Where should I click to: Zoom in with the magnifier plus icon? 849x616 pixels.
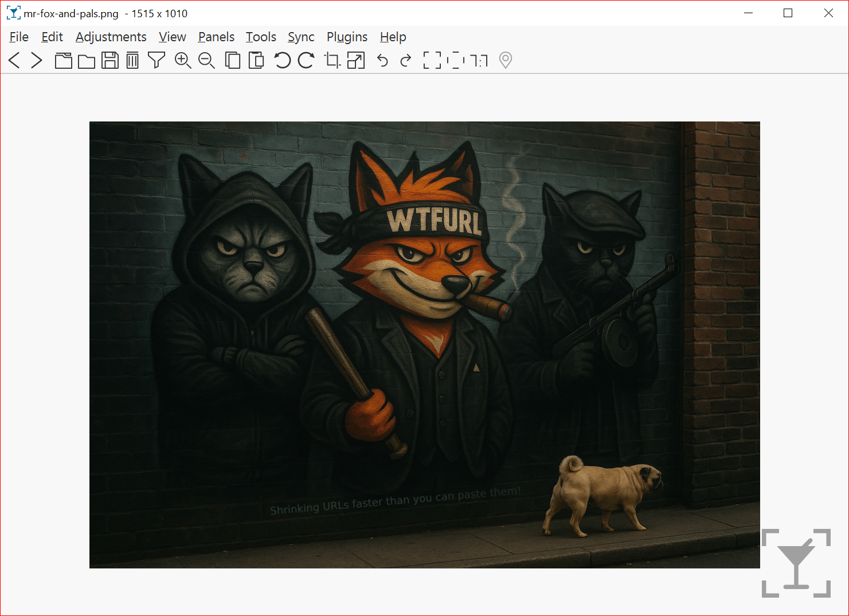183,60
